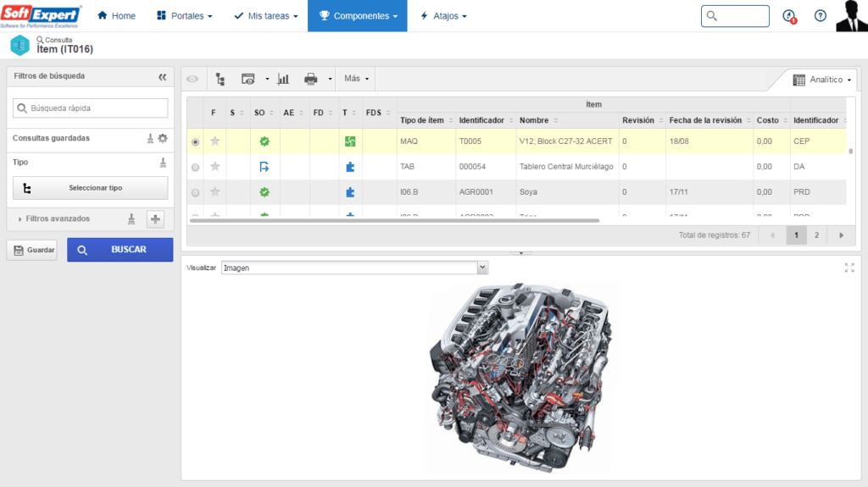Image resolution: width=868 pixels, height=487 pixels.
Task: Click the Seleccionar tipo button
Action: click(x=90, y=188)
